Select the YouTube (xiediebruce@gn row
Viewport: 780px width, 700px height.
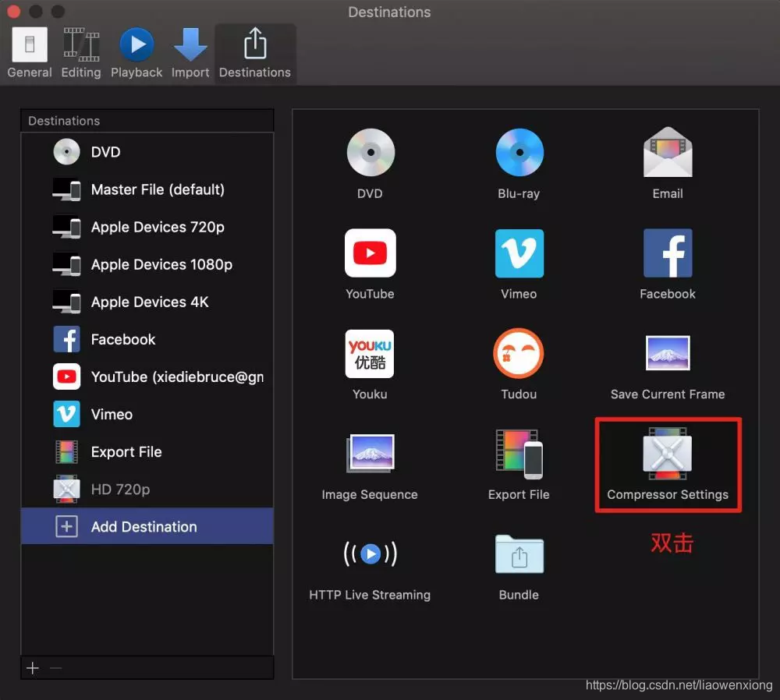[147, 377]
